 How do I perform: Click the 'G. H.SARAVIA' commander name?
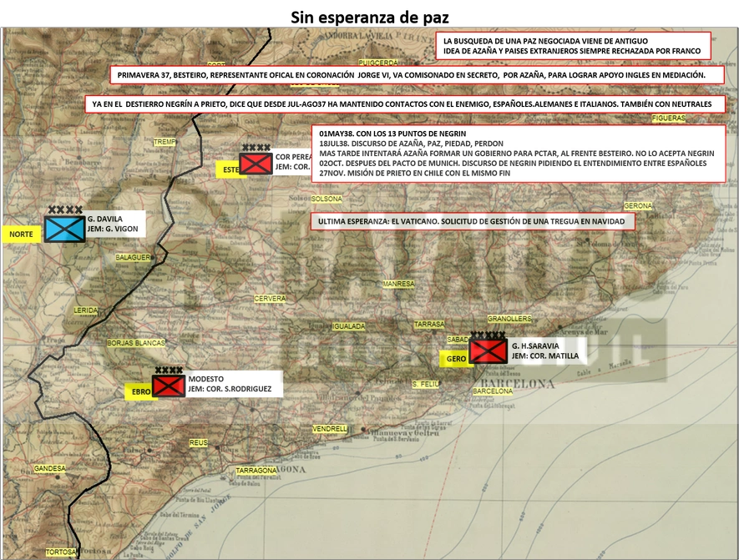pos(535,346)
